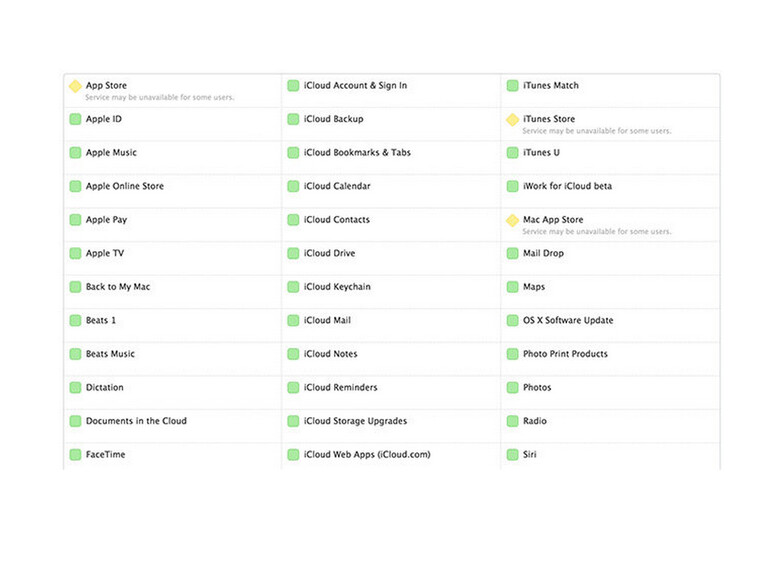
Task: Click the green status icon beside Photos
Action: tap(512, 387)
